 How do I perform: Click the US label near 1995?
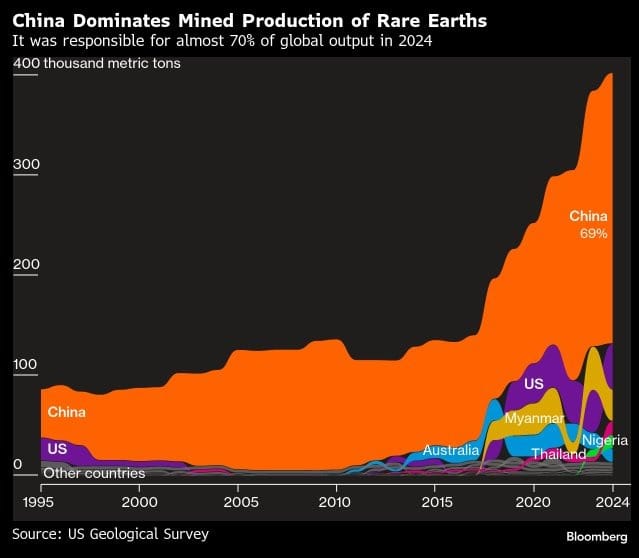(57, 449)
